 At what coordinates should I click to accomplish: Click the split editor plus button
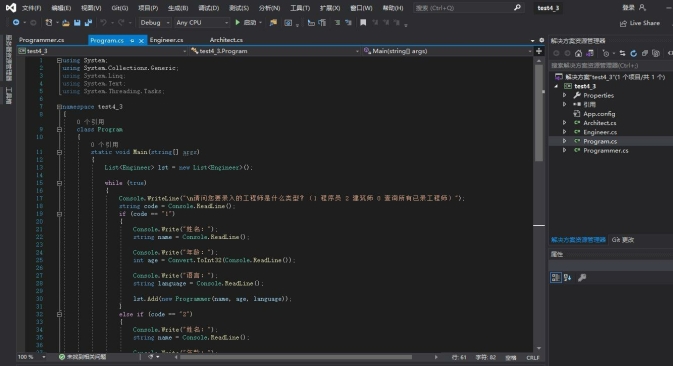(x=539, y=51)
